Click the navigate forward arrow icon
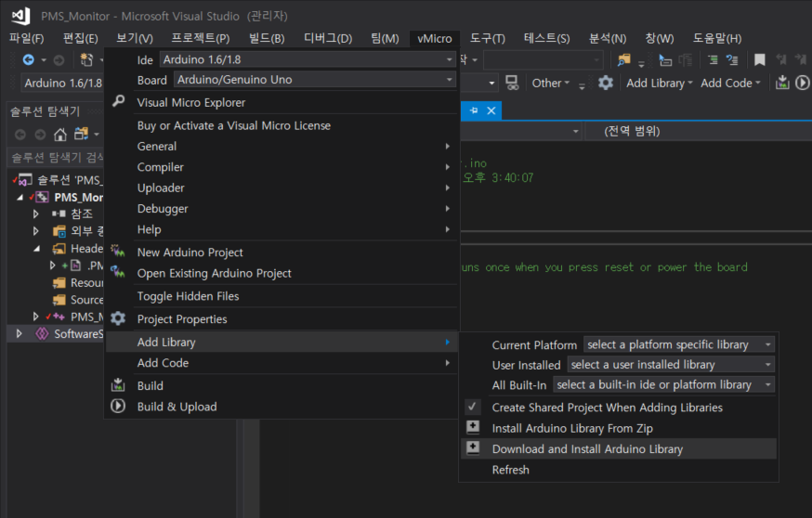The height and width of the screenshot is (518, 812). pos(59,60)
